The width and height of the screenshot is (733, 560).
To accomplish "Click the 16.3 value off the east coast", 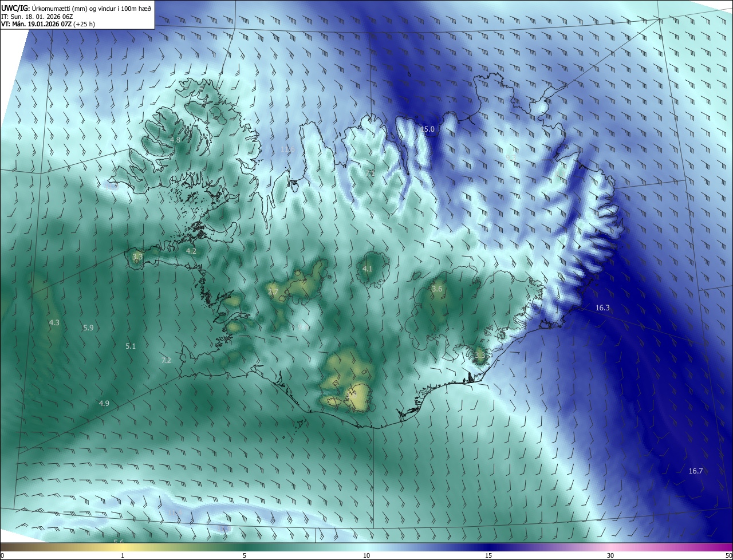I will tap(602, 307).
